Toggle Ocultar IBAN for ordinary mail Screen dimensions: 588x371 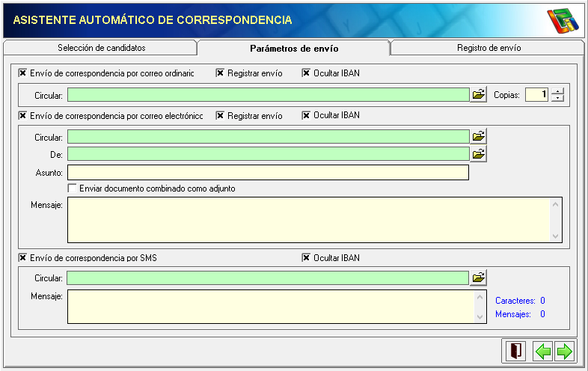[306, 73]
